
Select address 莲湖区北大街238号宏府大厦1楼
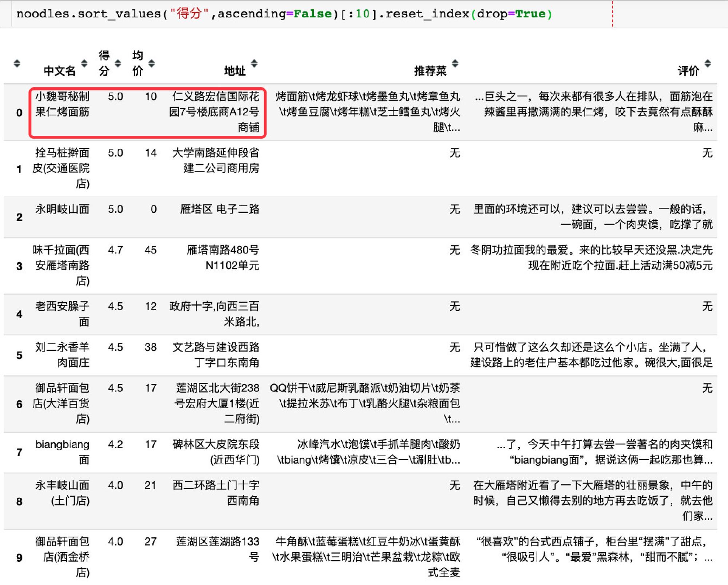(217, 403)
